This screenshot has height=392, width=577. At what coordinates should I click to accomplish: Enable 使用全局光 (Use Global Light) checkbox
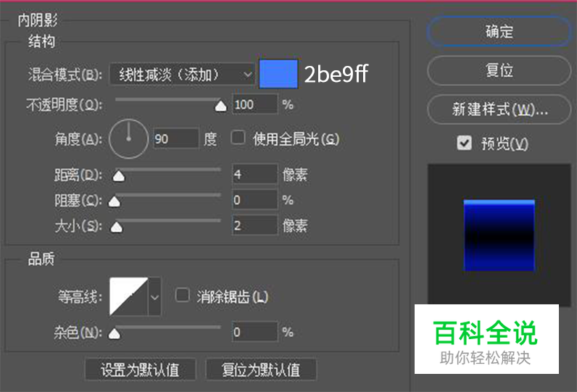tap(237, 138)
